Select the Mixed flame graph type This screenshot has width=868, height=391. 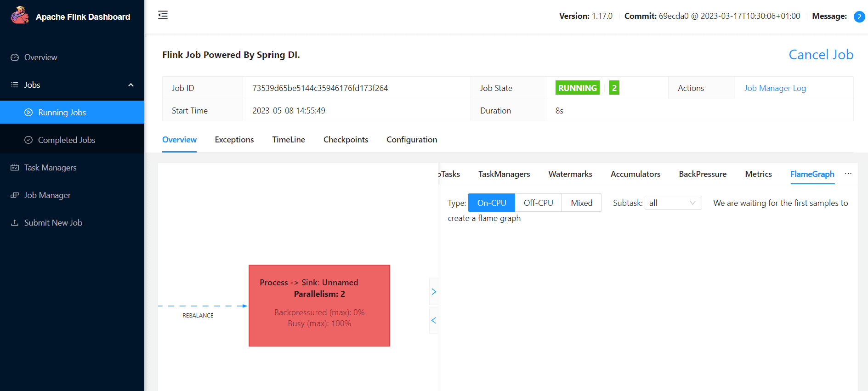coord(582,203)
